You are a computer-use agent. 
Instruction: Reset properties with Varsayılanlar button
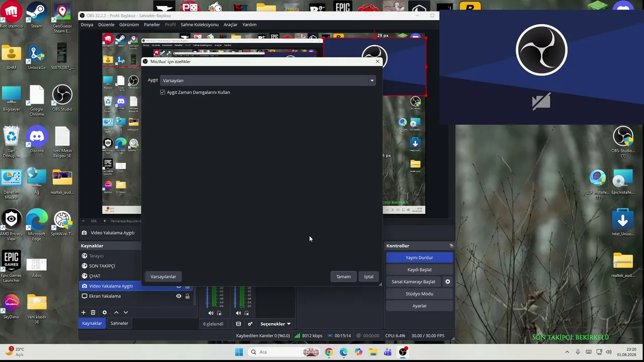(163, 277)
